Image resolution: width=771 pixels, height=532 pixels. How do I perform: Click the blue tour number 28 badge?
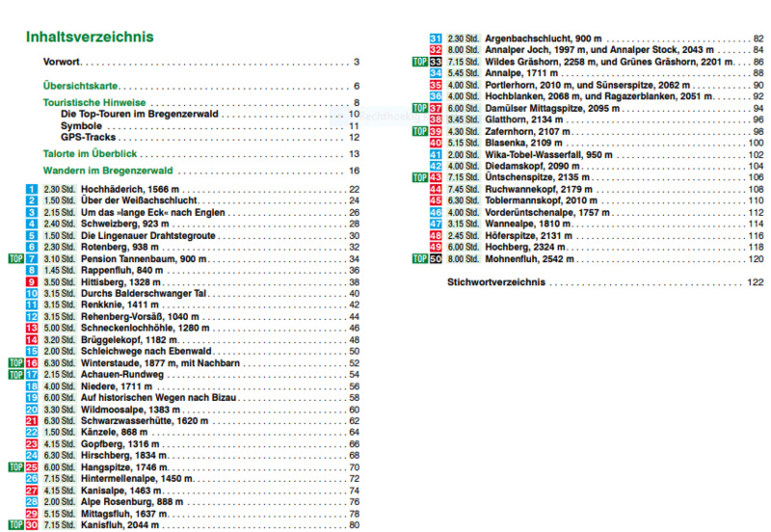(32, 502)
